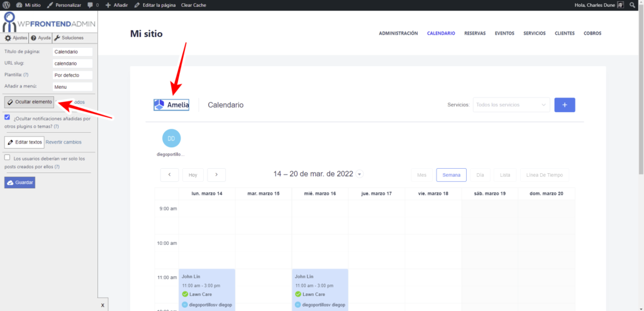
Task: Go to next week arrow
Action: coord(216,175)
